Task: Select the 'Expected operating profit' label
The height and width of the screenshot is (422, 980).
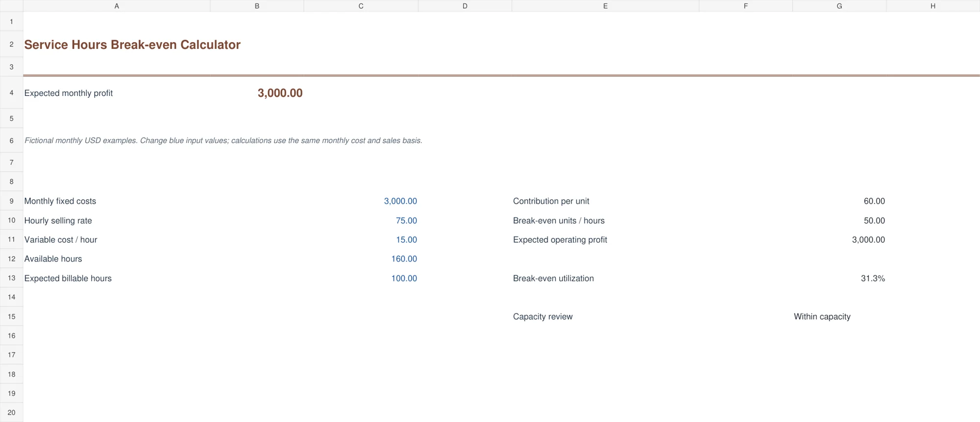Action: point(560,240)
